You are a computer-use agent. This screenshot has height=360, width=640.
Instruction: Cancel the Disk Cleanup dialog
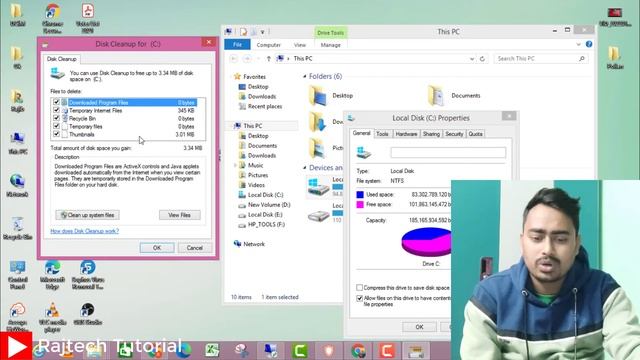click(x=195, y=248)
